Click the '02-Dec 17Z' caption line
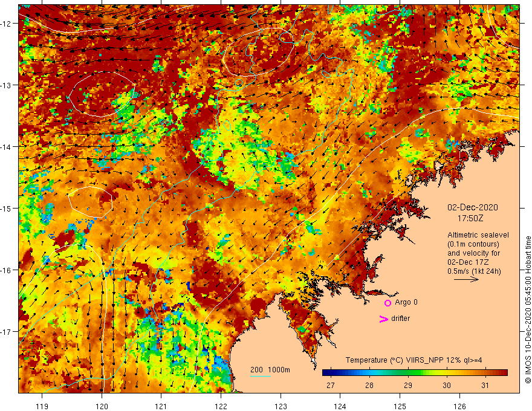This screenshot has width=532, height=411. tap(469, 262)
